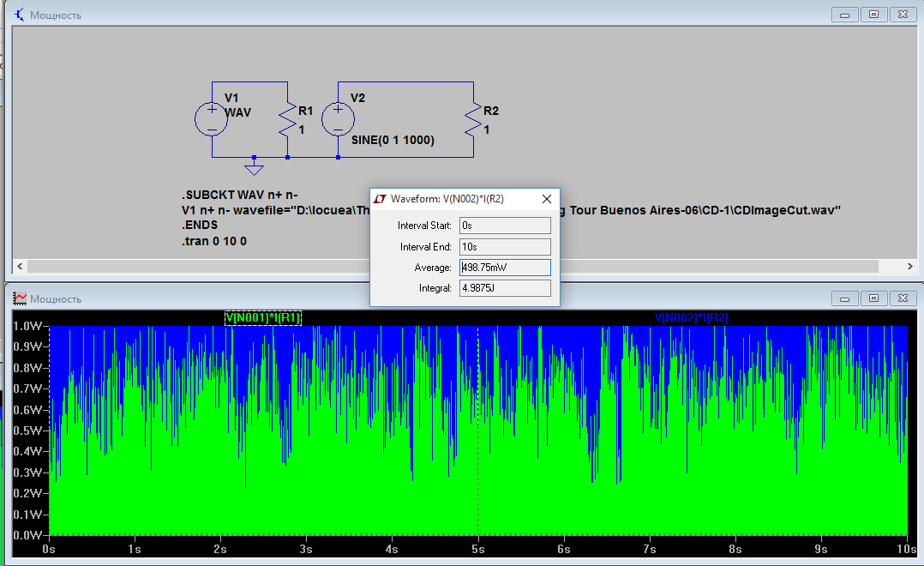
Task: Click the schematic window's transistor title icon
Action: (x=19, y=15)
